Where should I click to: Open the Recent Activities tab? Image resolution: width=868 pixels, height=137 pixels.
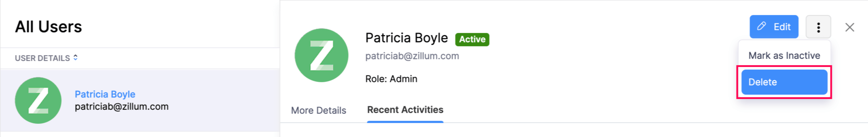pos(405,110)
